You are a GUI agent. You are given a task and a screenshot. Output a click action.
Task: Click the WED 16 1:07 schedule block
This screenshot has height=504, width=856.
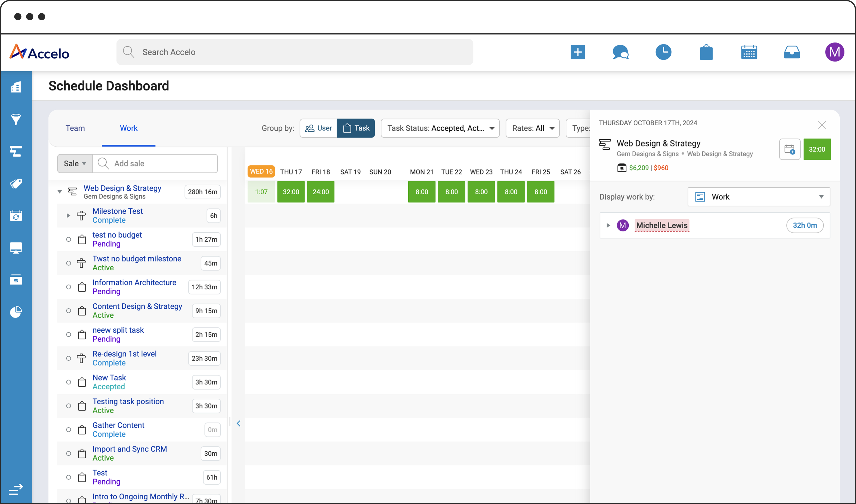[x=261, y=192]
